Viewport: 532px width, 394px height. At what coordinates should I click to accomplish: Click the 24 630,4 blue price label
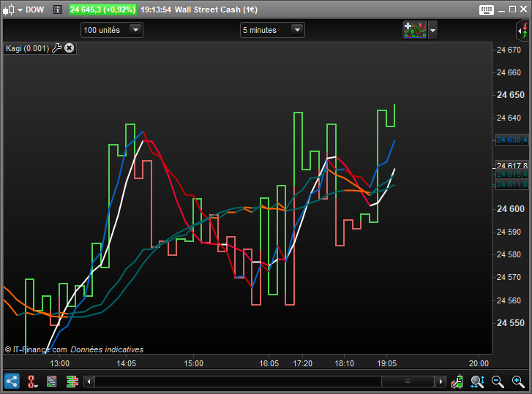click(512, 140)
